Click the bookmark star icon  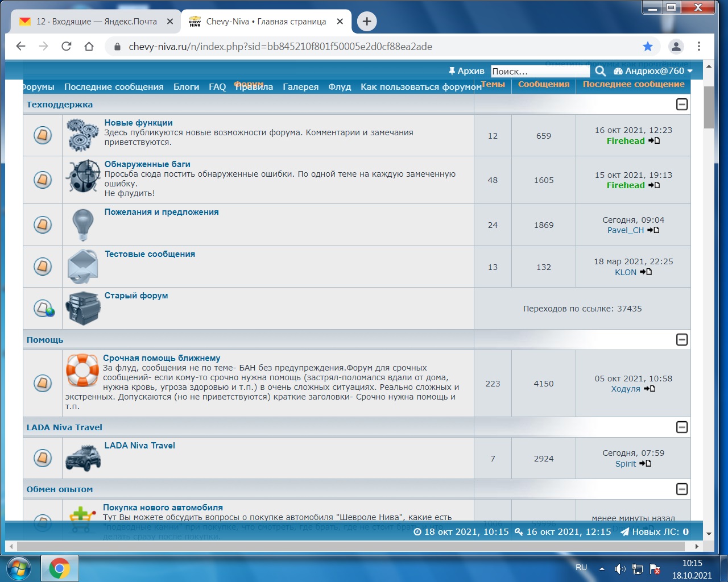(648, 47)
